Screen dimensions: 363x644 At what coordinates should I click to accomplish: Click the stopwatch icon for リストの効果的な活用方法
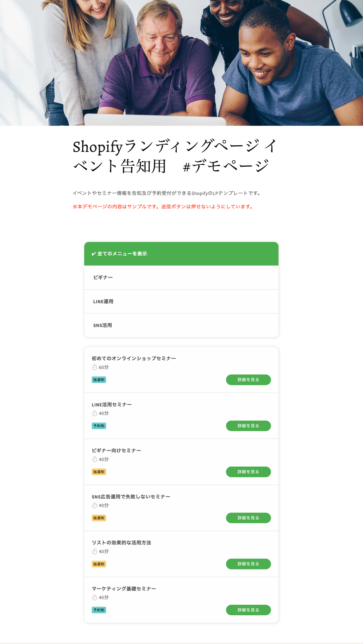tap(94, 551)
